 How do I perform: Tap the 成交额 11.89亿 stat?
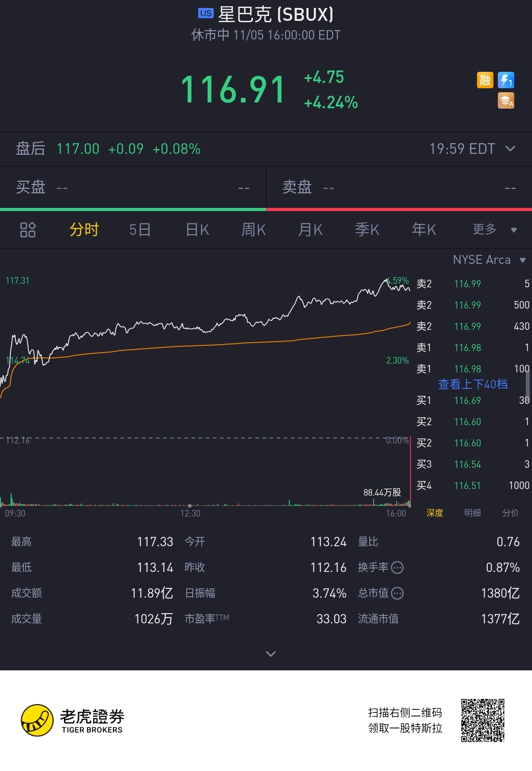92,593
